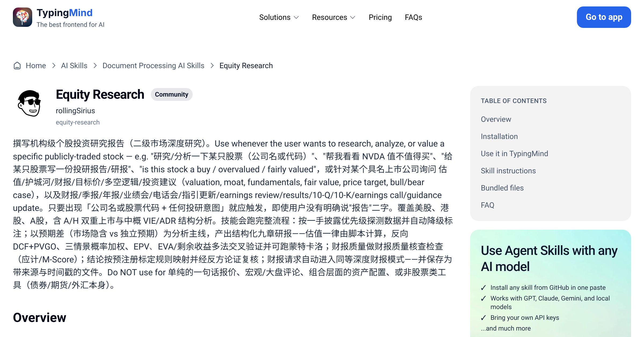Click 'Works with GPT, Claude, Gemini' text
The width and height of the screenshot is (644, 337).
coord(550,303)
